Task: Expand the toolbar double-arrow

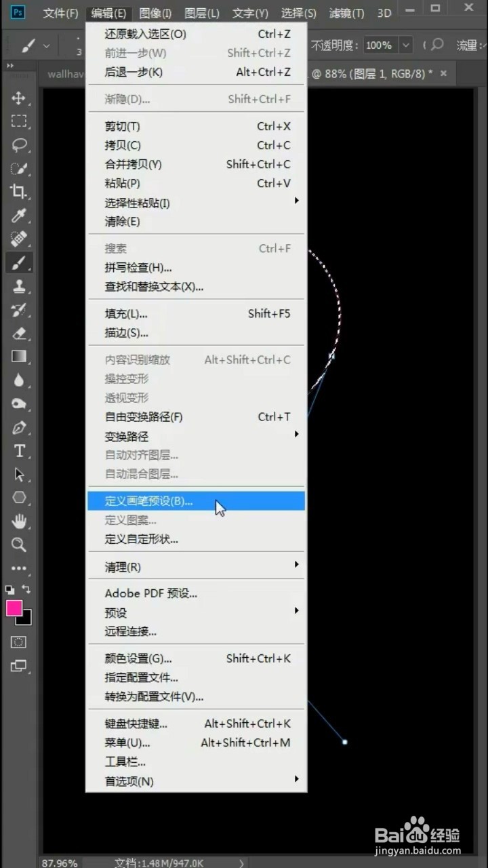Action: pyautogui.click(x=11, y=66)
